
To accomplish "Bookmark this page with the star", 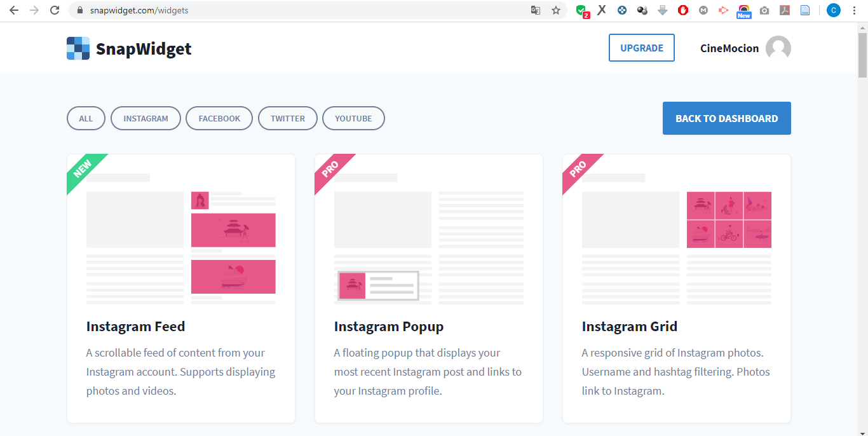I will pos(556,10).
